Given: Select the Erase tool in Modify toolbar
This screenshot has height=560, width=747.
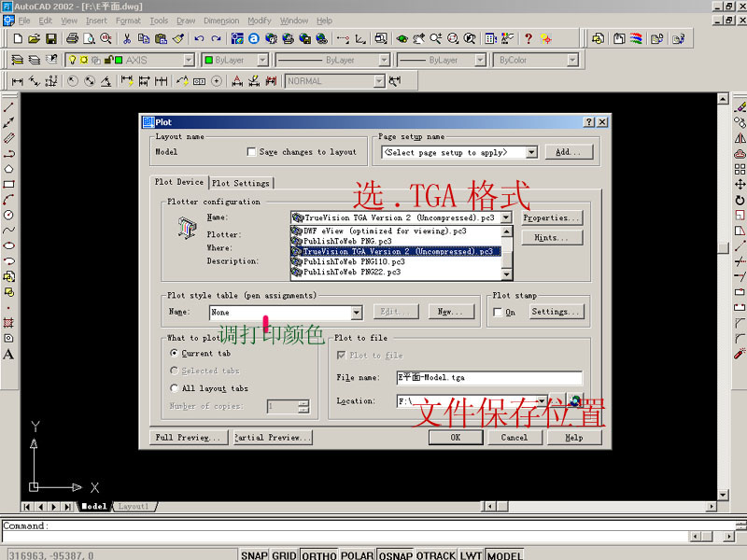Looking at the screenshot, I should coord(740,107).
